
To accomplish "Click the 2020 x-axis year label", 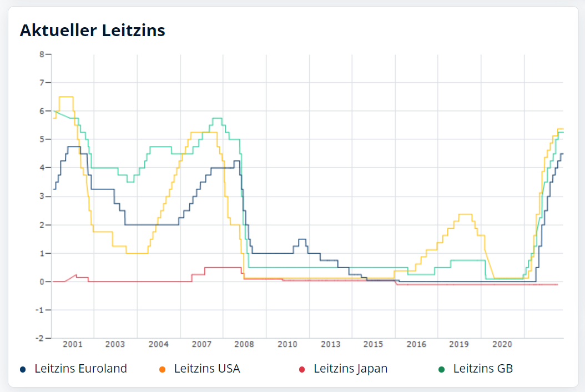I will [502, 345].
